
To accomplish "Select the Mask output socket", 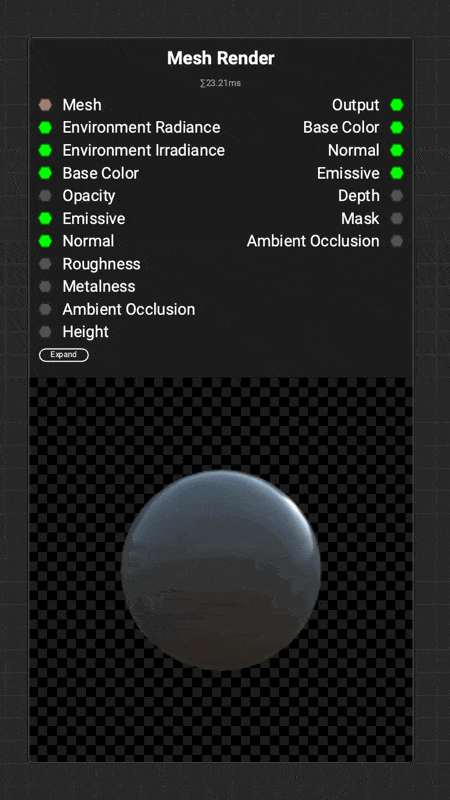I will coord(397,218).
